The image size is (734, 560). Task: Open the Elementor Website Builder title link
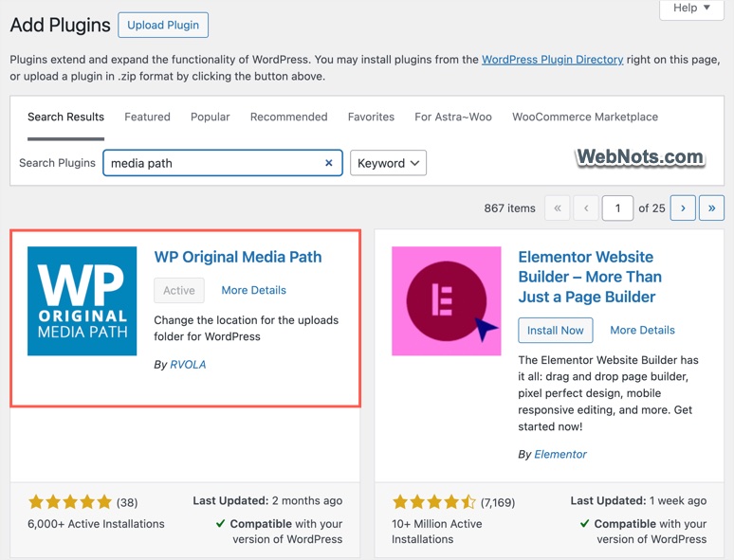[590, 277]
